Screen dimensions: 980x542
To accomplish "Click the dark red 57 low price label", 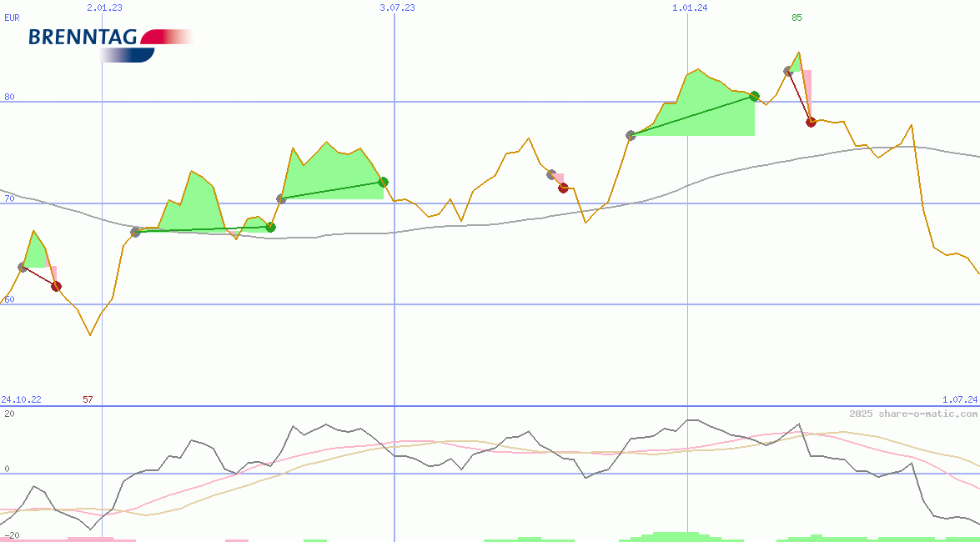I will pos(88,400).
